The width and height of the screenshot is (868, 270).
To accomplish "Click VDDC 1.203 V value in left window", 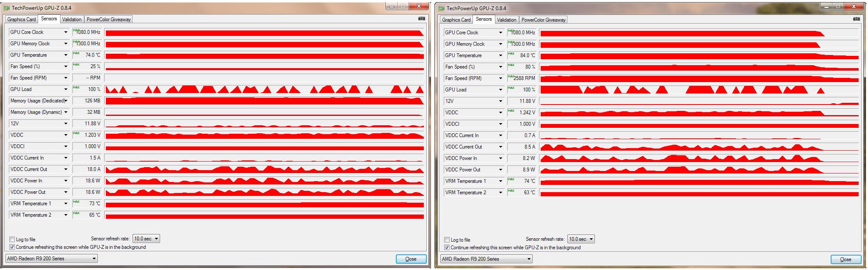I will (x=87, y=135).
